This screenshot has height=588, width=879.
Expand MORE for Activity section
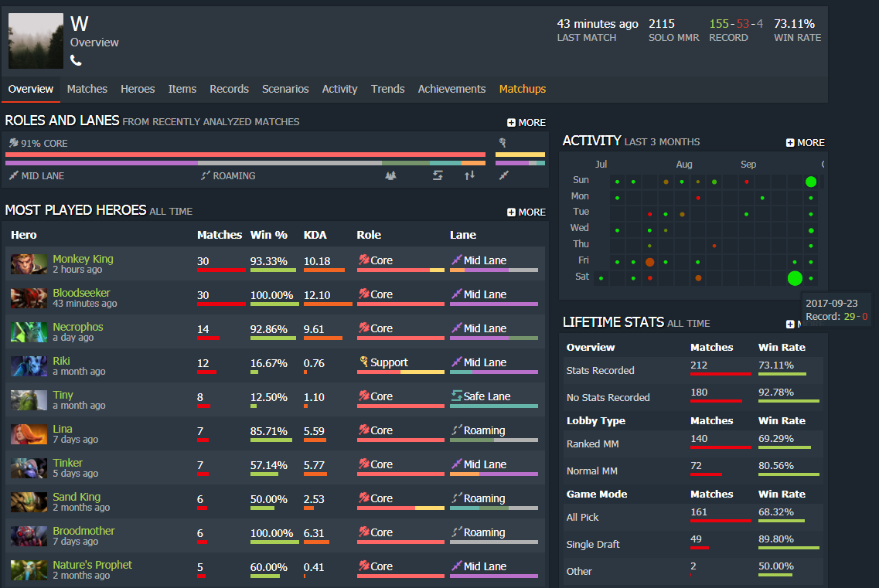coord(806,142)
